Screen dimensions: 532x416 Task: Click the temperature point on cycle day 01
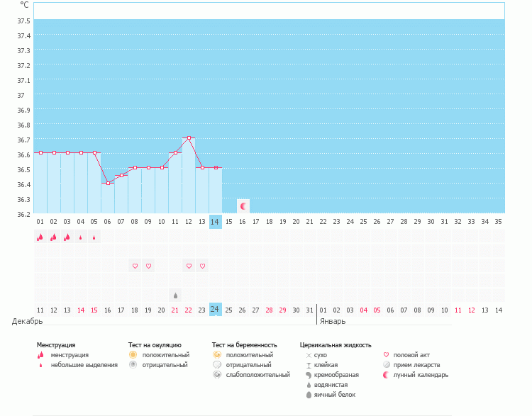(x=40, y=152)
